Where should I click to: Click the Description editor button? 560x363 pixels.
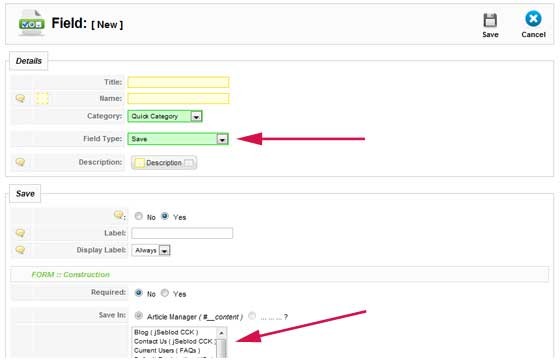tap(164, 163)
